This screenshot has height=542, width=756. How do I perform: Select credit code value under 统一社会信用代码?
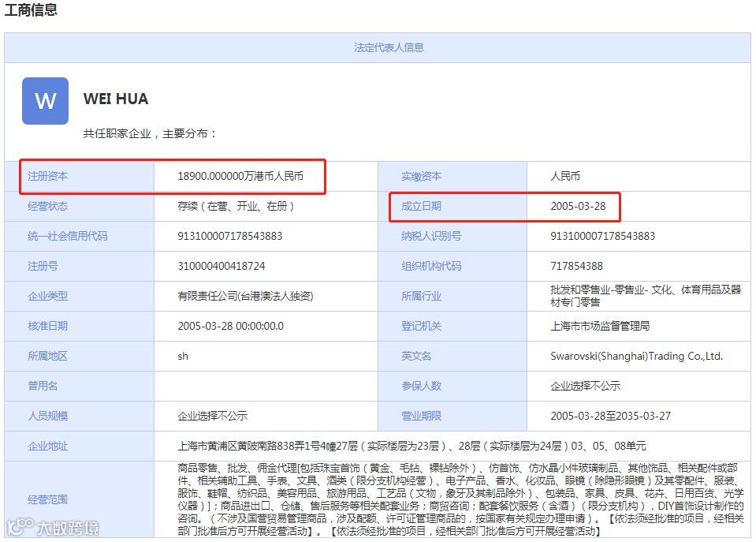click(x=230, y=236)
